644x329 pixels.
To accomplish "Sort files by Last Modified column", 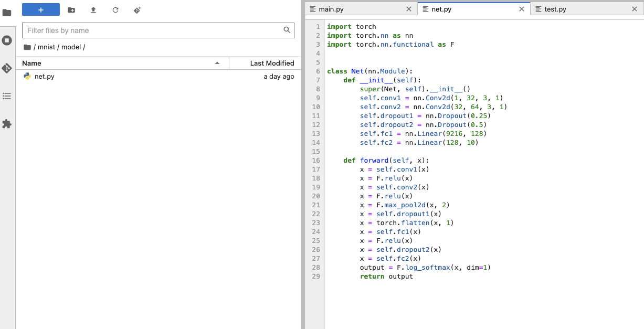I will pos(272,63).
